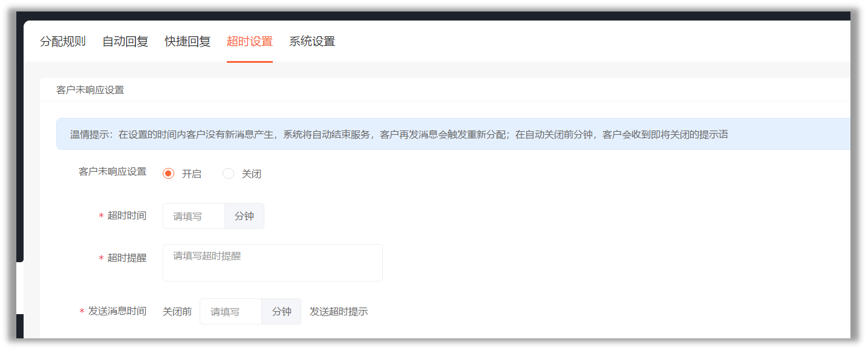Click the 超时提醒 text area

point(273,263)
